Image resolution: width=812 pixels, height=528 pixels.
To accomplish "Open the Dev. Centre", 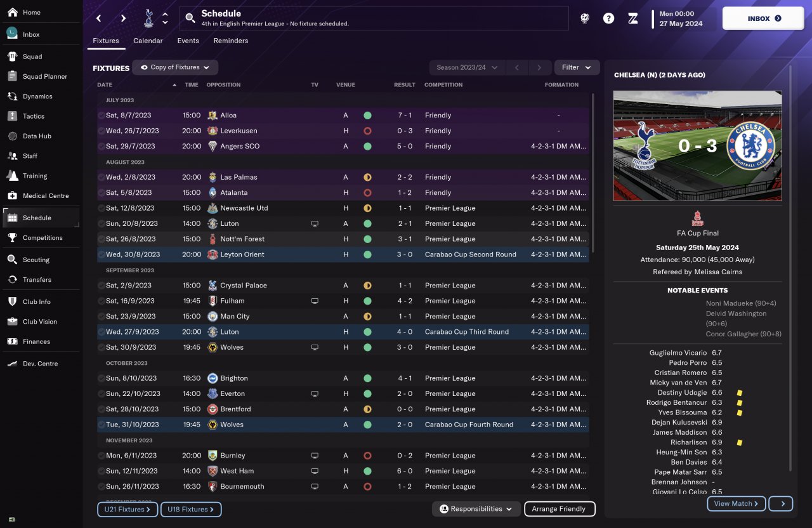I will tap(41, 364).
